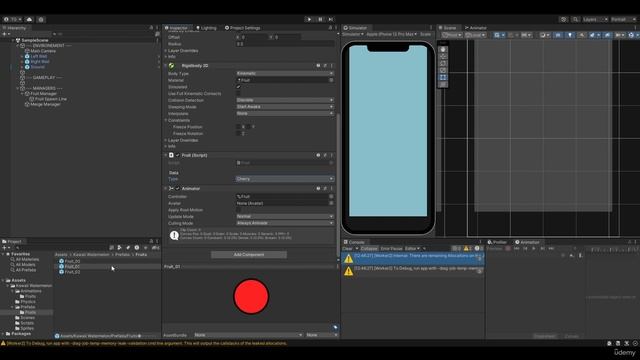Viewport: 640px width, 360px height.
Task: Switch to the Lighting tab
Action: 207,28
